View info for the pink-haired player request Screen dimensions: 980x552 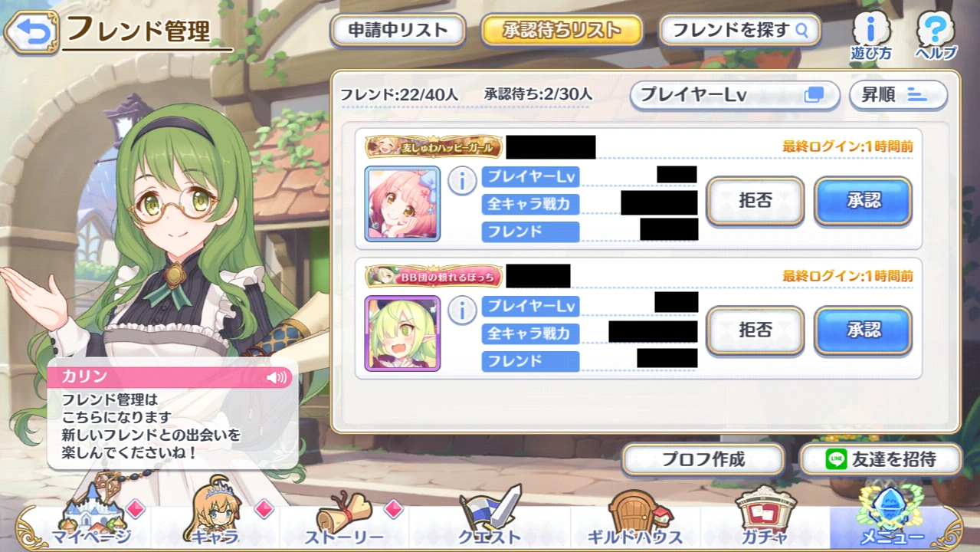pyautogui.click(x=461, y=182)
